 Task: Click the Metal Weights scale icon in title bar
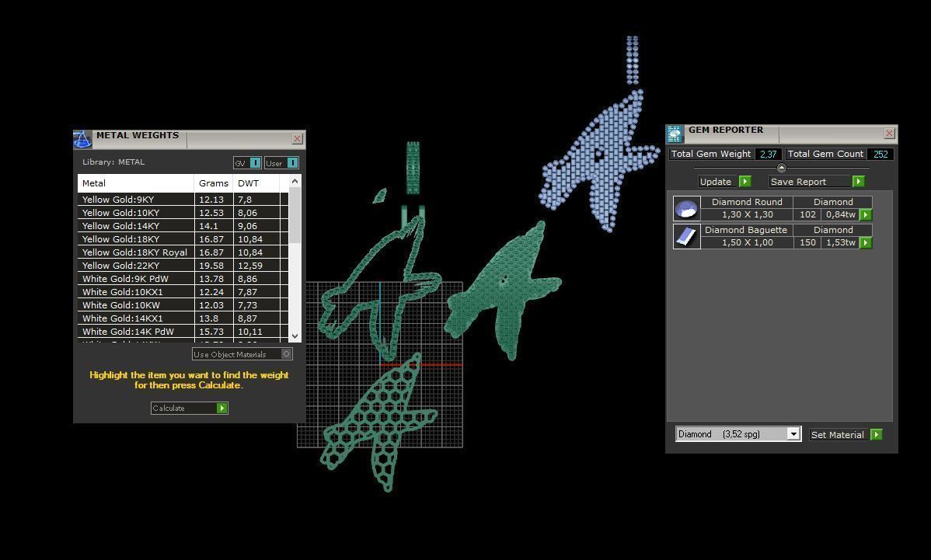coord(82,139)
